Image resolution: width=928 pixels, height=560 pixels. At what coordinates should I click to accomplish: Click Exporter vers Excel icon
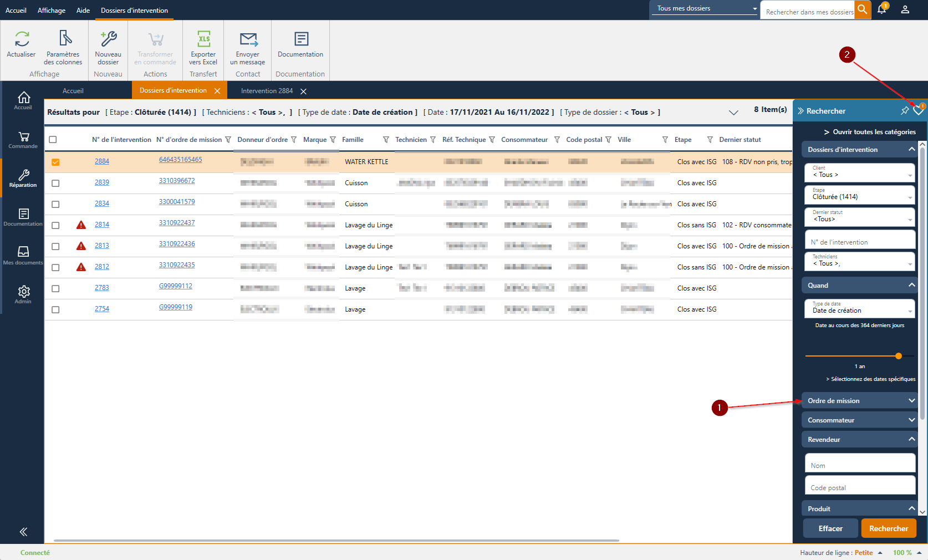click(x=203, y=39)
